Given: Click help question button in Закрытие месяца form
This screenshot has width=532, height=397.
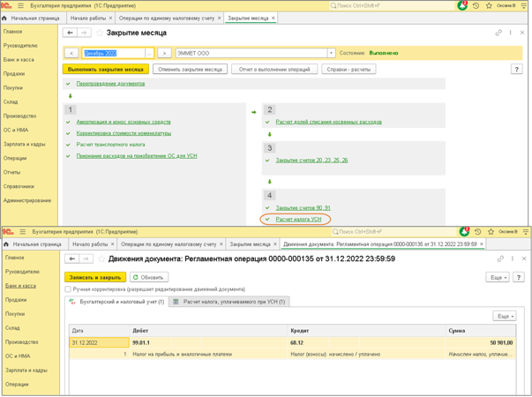Looking at the screenshot, I should (516, 69).
